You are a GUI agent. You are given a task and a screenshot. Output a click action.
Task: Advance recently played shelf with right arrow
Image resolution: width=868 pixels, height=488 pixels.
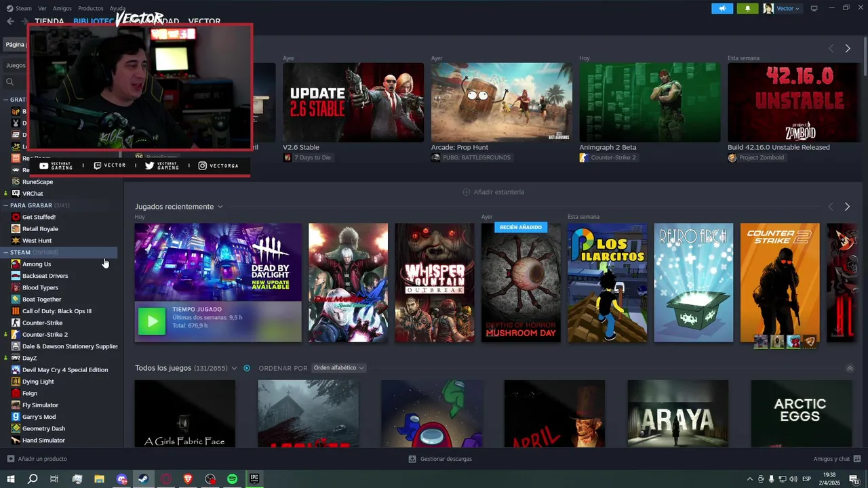pos(847,206)
